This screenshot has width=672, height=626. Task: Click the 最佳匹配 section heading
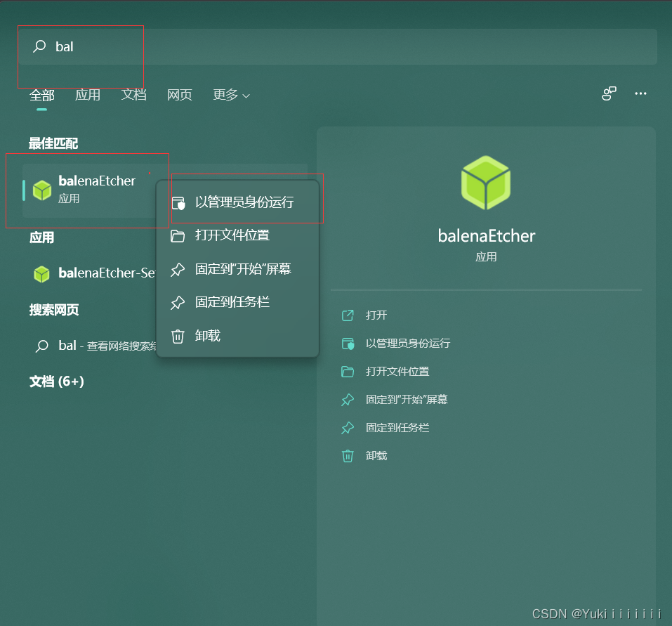click(x=53, y=143)
